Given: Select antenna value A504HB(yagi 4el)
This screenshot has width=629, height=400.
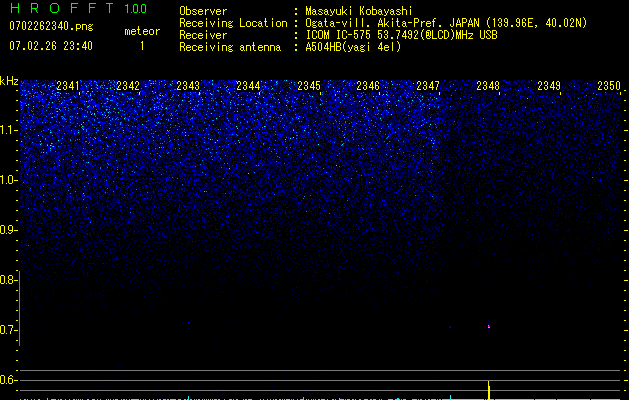Looking at the screenshot, I should click(353, 47).
